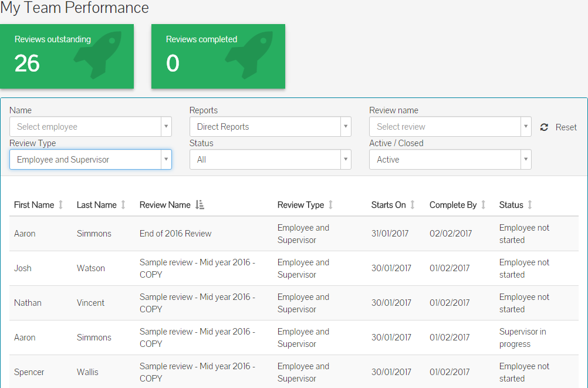Screen dimensions: 588x388
Task: Sort table by Complete By date
Action: (x=484, y=205)
